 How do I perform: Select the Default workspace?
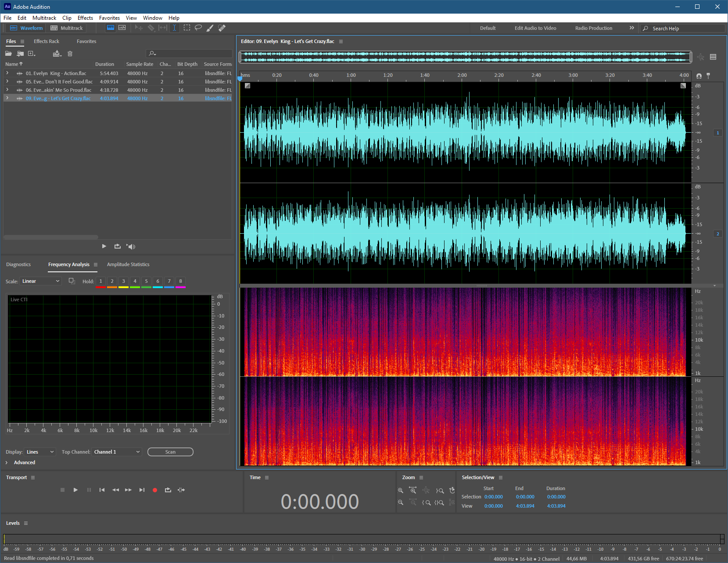pyautogui.click(x=488, y=28)
